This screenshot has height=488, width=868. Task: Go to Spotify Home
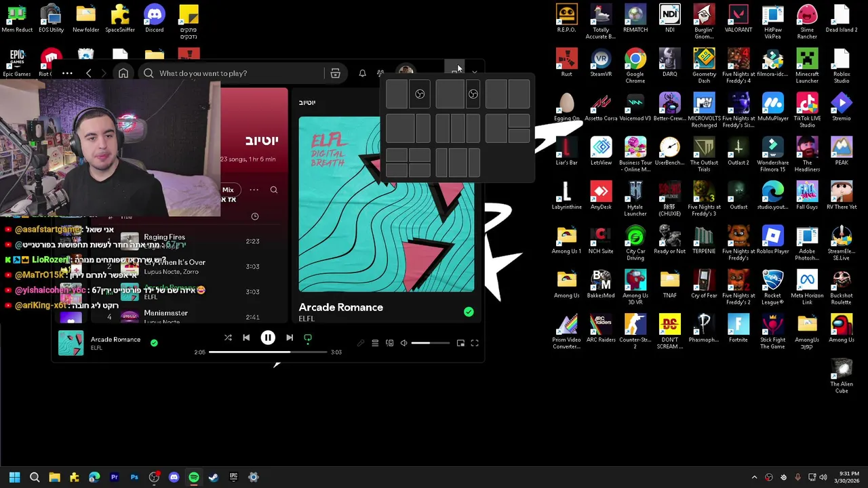tap(123, 73)
